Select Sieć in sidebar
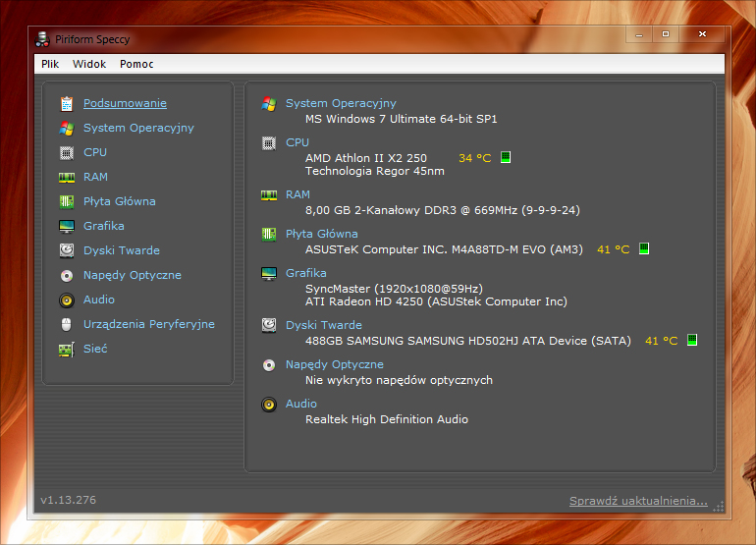 click(x=95, y=349)
